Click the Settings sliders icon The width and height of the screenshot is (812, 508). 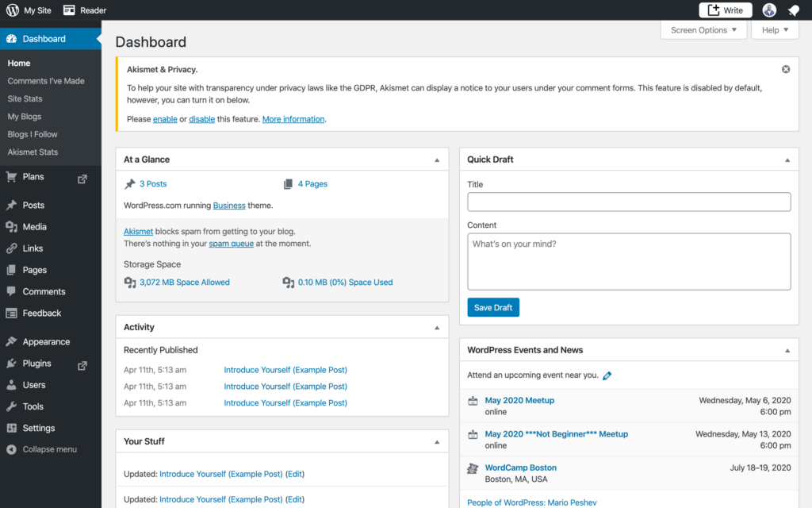pyautogui.click(x=11, y=428)
